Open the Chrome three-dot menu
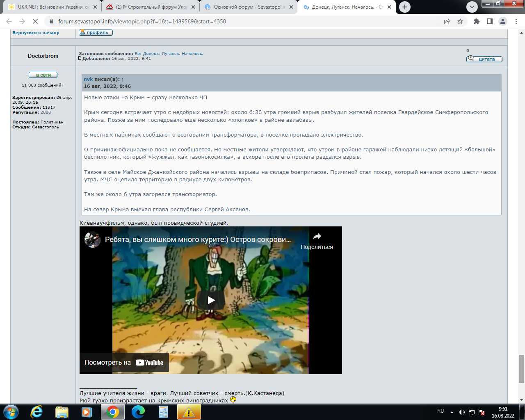The width and height of the screenshot is (525, 420). (x=516, y=21)
